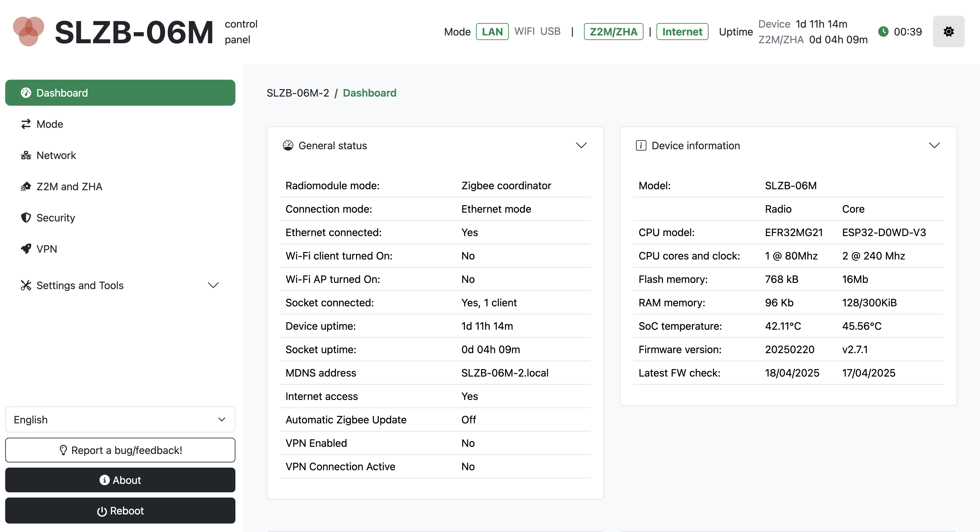This screenshot has height=532, width=980.
Task: Click the Ethernet mode value
Action: [x=496, y=209]
